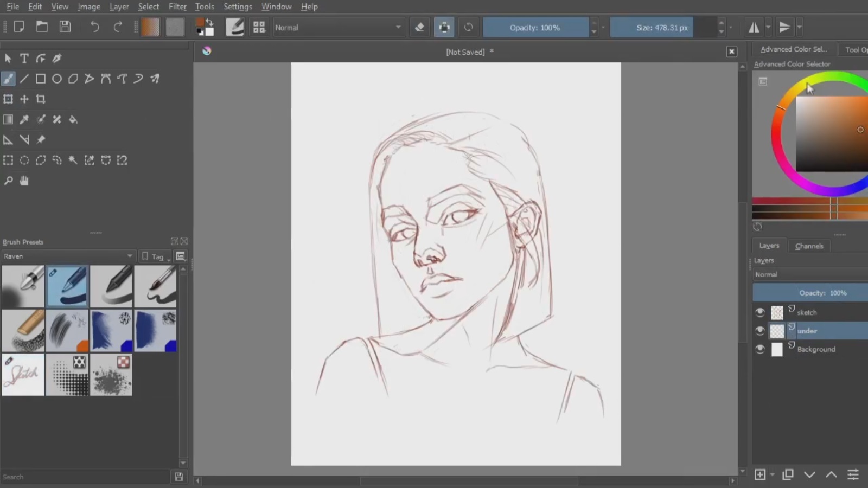
Task: Hide the Background layer
Action: click(x=760, y=349)
